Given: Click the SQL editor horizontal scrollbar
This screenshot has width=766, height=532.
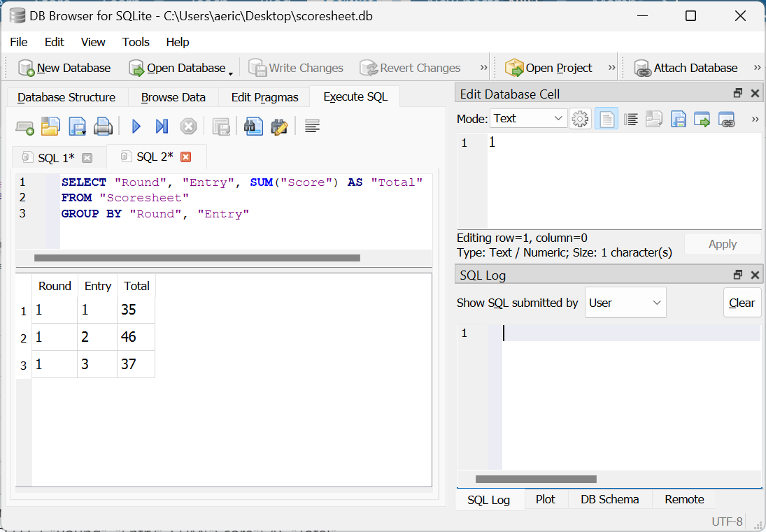Looking at the screenshot, I should coord(197,258).
